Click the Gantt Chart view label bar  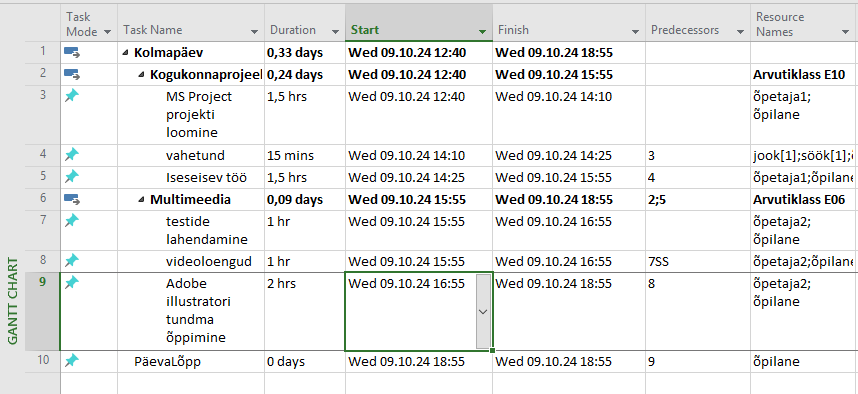click(12, 300)
